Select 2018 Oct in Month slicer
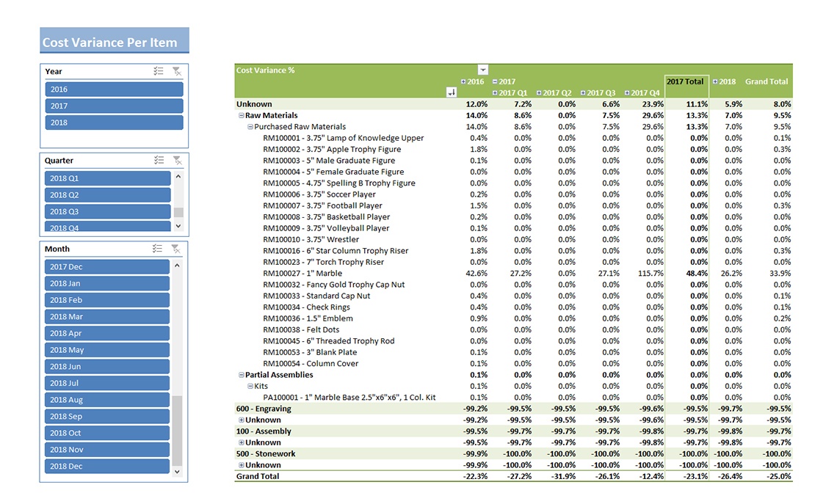 click(106, 433)
